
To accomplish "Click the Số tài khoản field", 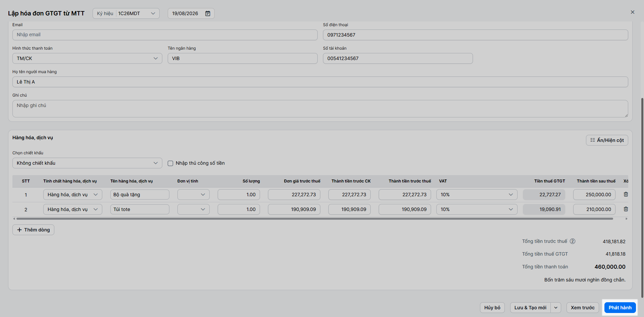I will point(398,58).
